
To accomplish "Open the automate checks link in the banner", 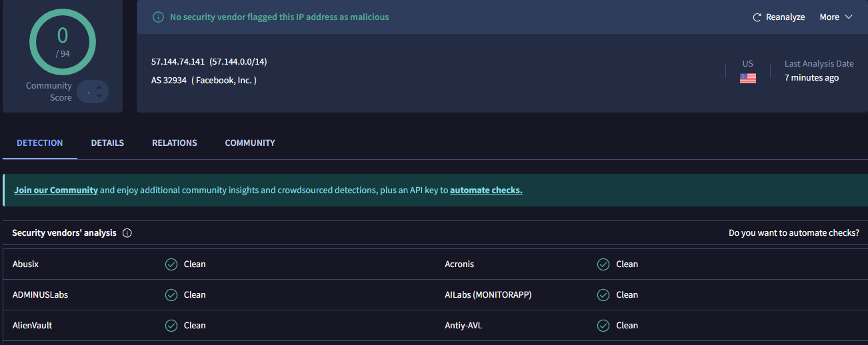I will pos(486,190).
